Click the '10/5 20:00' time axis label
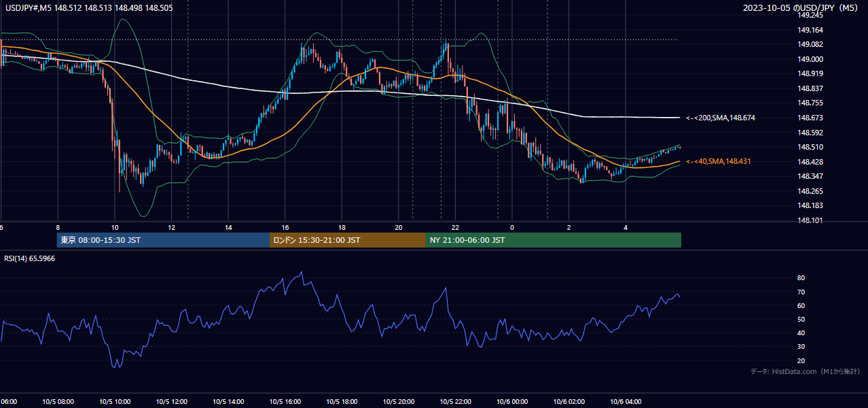Image resolution: width=868 pixels, height=408 pixels. pos(399,402)
